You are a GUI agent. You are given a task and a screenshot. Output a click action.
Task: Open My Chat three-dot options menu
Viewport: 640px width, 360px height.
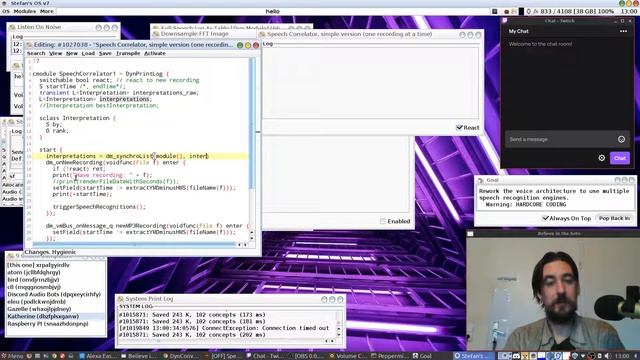tap(623, 31)
